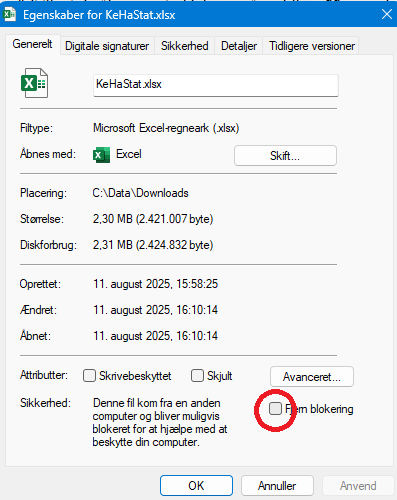This screenshot has width=397, height=500.
Task: Click the path C:\Data\Downloads
Action: coord(140,193)
